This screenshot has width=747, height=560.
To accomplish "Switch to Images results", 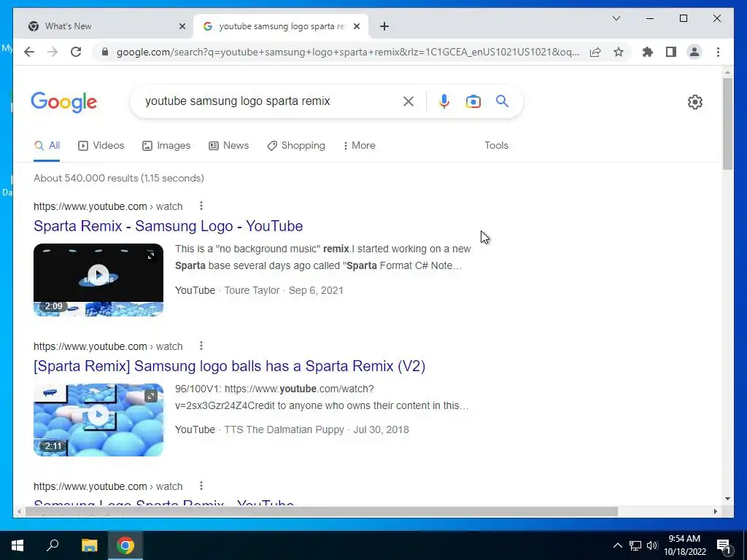I will (x=166, y=146).
